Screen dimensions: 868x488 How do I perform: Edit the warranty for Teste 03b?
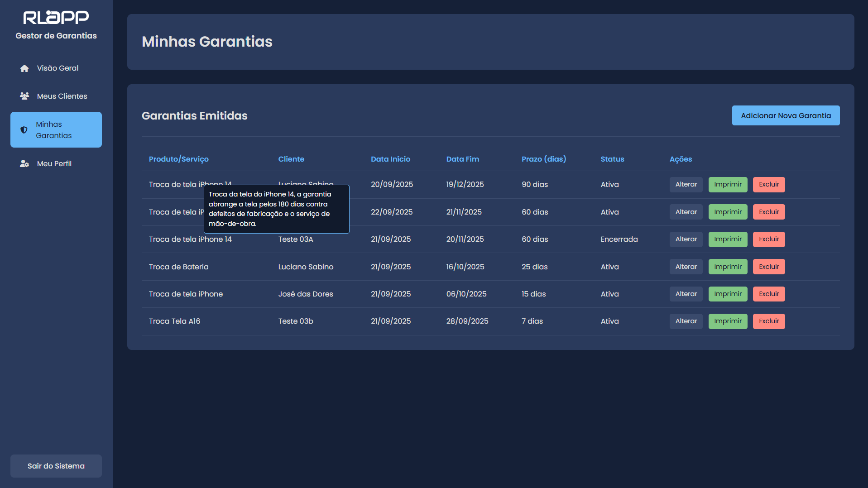tap(686, 321)
